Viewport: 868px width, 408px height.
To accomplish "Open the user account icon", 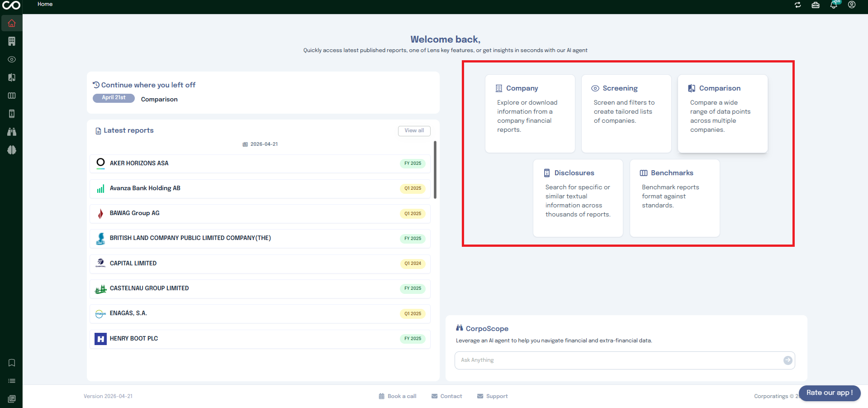I will click(852, 5).
